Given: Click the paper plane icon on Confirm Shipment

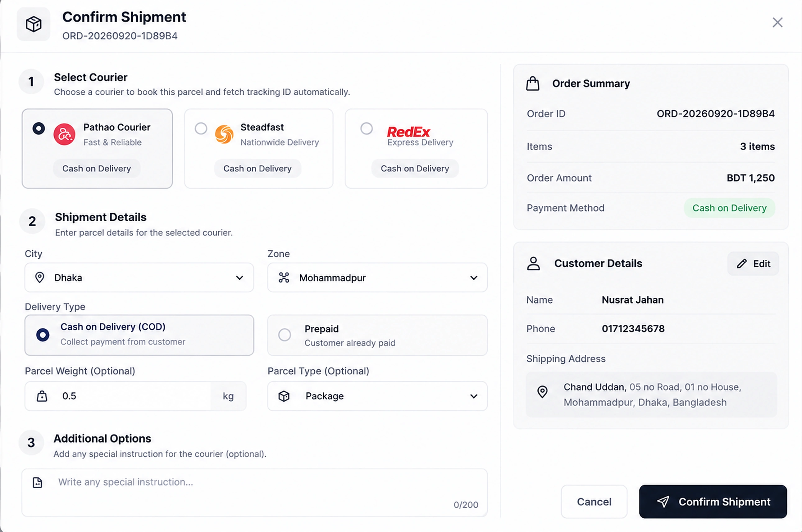Looking at the screenshot, I should [663, 502].
